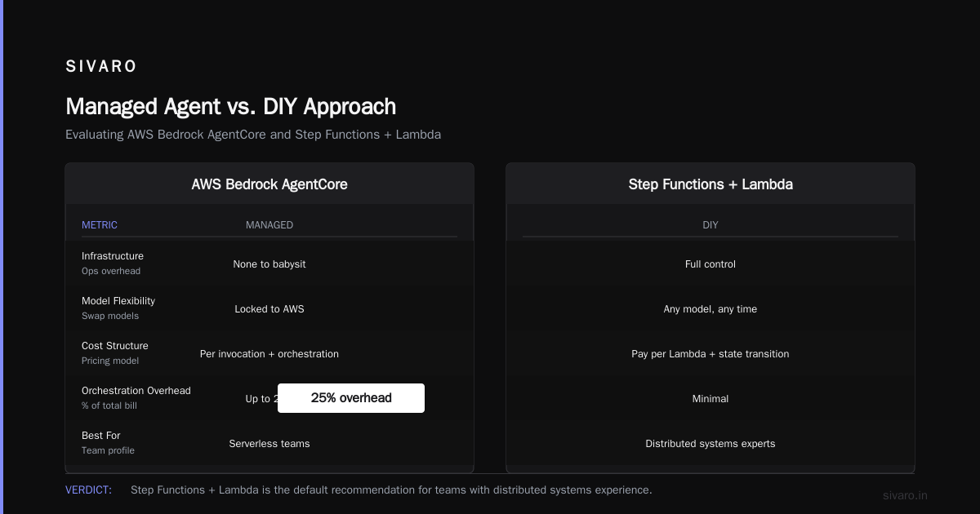
Task: Click the 'Swap models' sublabel
Action: (110, 316)
